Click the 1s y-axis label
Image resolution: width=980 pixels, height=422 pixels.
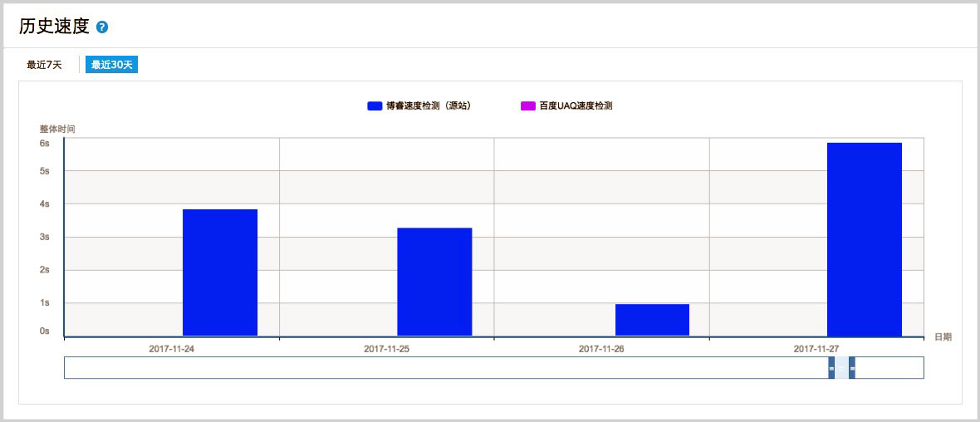[44, 303]
